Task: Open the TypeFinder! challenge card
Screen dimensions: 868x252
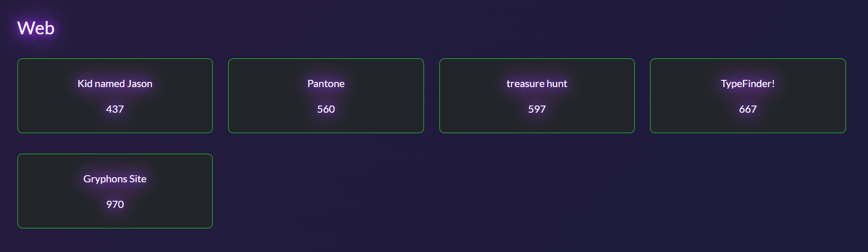Action: click(x=747, y=96)
